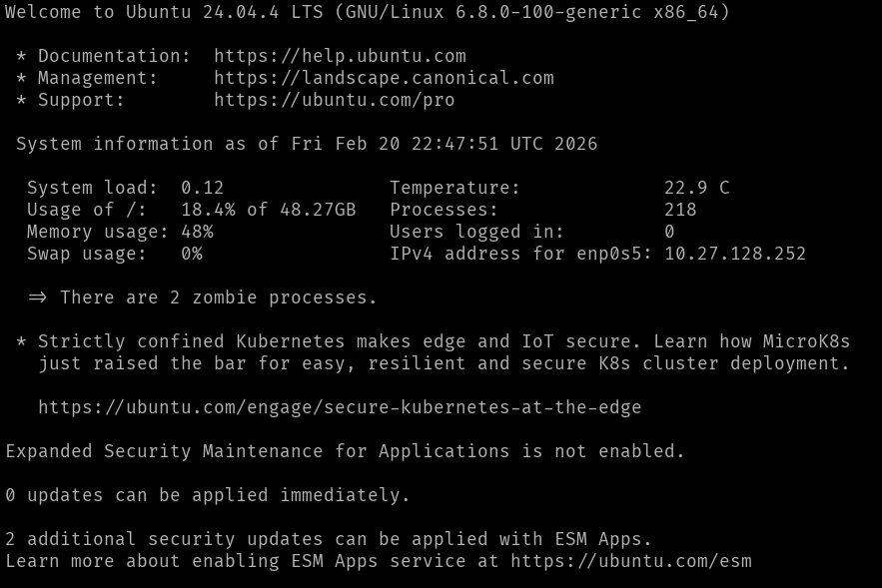
Task: Click the IPv4 address 10.27.128.252
Action: (x=735, y=254)
